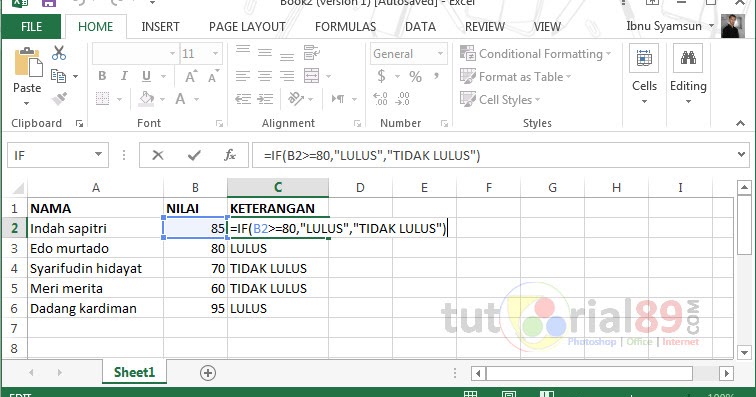The width and height of the screenshot is (756, 397).
Task: Switch to the DATA tab
Action: [420, 27]
